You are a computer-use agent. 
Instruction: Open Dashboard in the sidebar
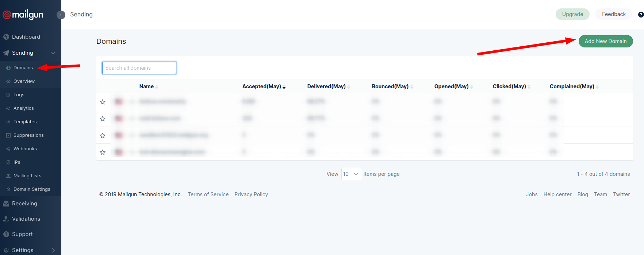click(x=26, y=37)
